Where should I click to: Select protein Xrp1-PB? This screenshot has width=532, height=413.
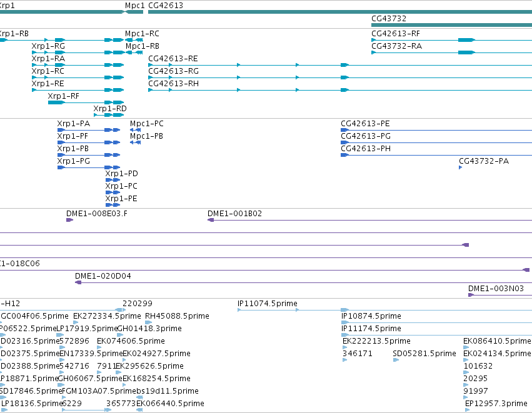[x=73, y=149]
